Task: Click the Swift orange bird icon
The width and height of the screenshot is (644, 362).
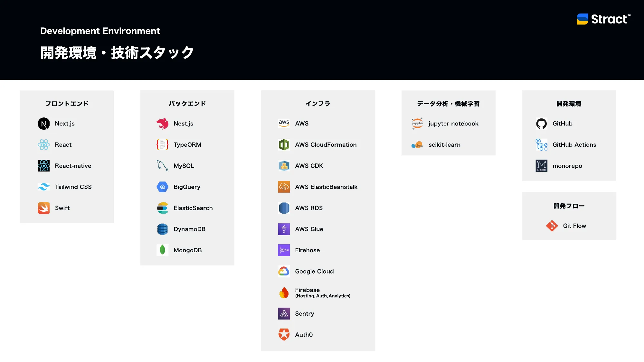Action: (x=44, y=208)
